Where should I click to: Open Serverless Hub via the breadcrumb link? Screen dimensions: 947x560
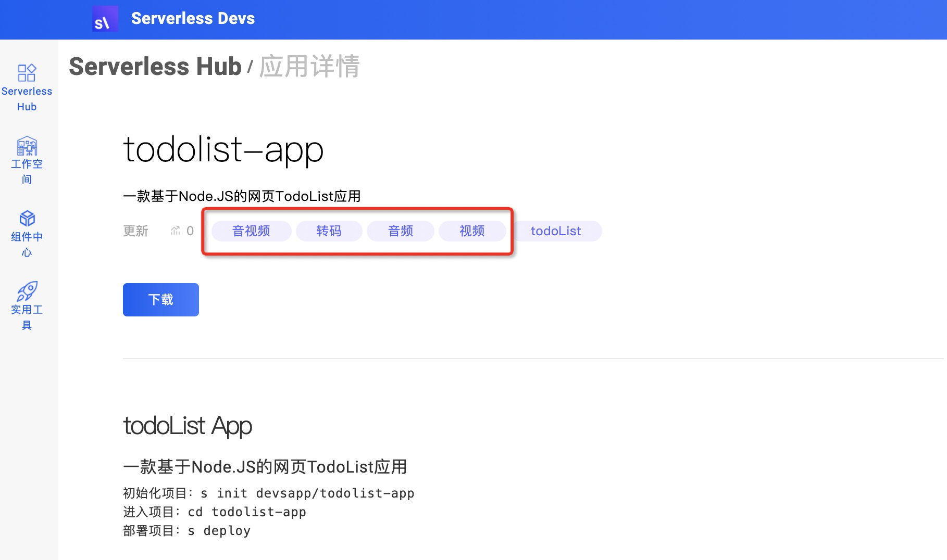click(x=155, y=67)
